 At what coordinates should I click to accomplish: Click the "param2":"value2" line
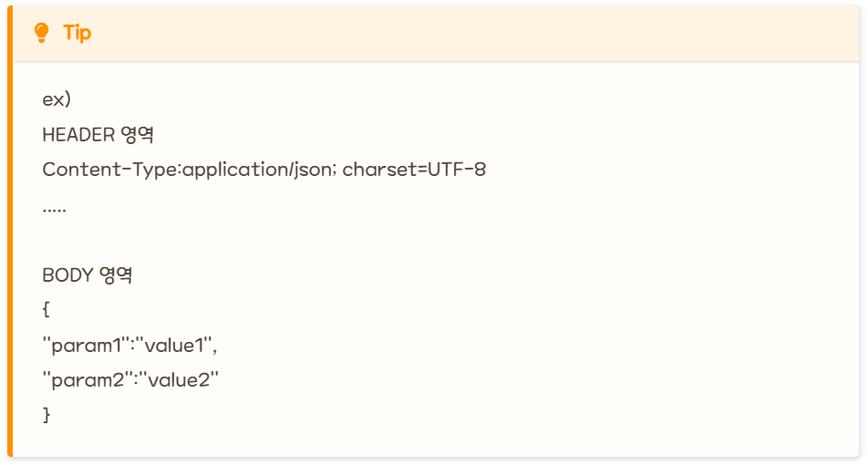click(x=130, y=380)
